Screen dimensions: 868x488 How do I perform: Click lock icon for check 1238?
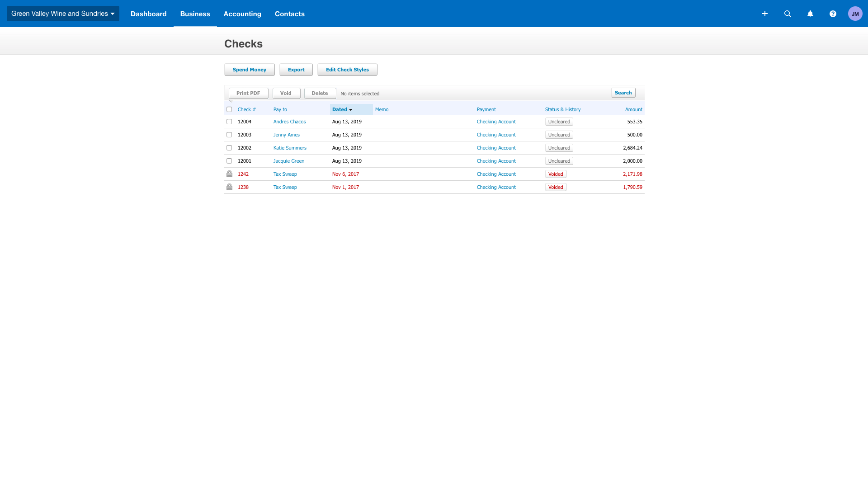pyautogui.click(x=229, y=187)
